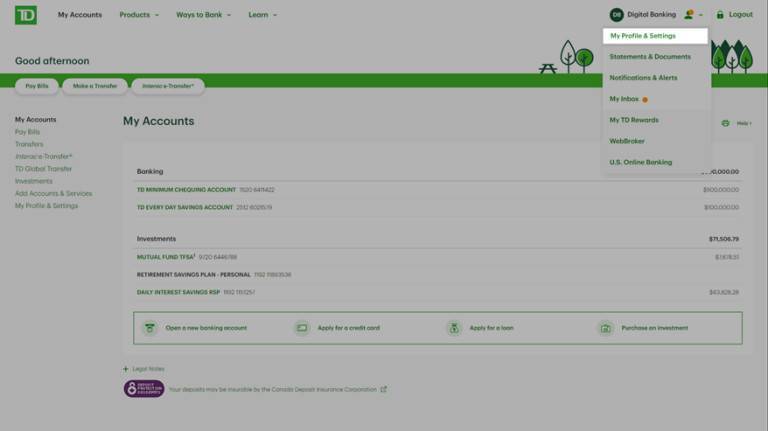Click the CDIC deposit protection badge
The height and width of the screenshot is (431, 768).
coord(144,389)
